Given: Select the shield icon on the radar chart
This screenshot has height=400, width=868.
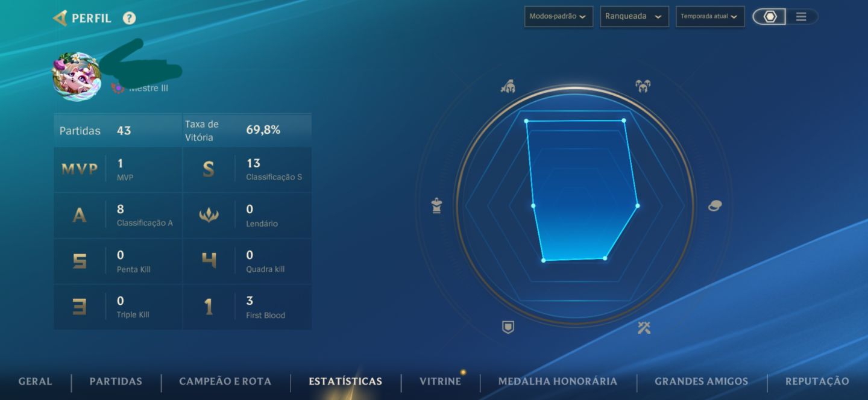Looking at the screenshot, I should (x=508, y=327).
